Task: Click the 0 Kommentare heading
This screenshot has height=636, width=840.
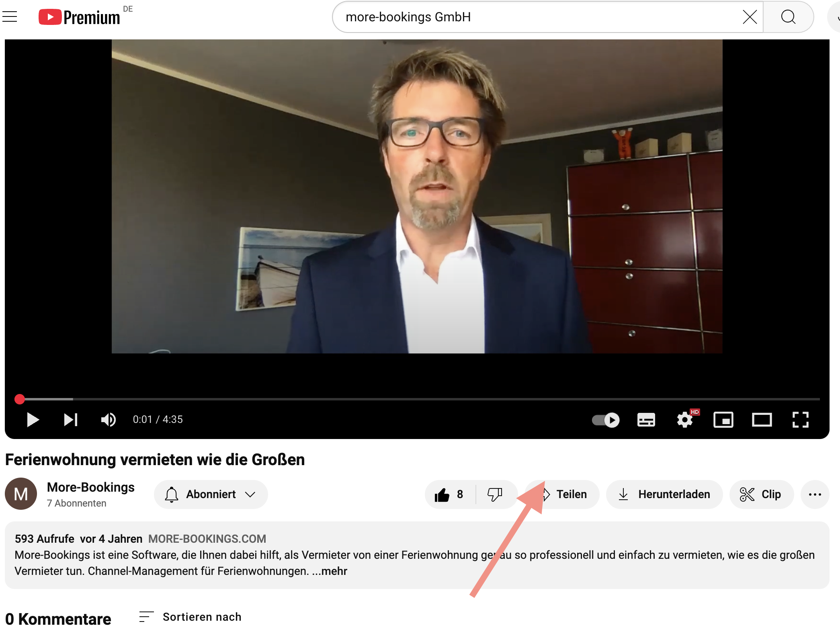Action: coord(58,619)
